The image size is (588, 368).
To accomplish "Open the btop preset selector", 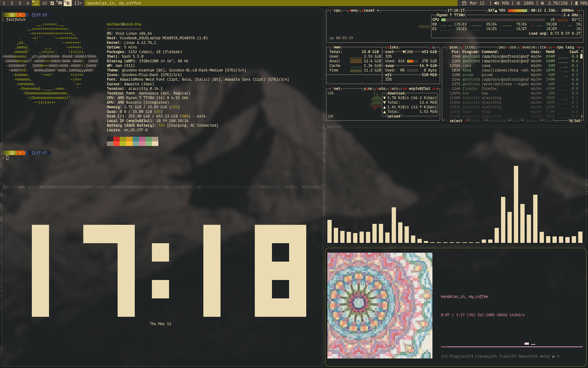I will (x=368, y=10).
